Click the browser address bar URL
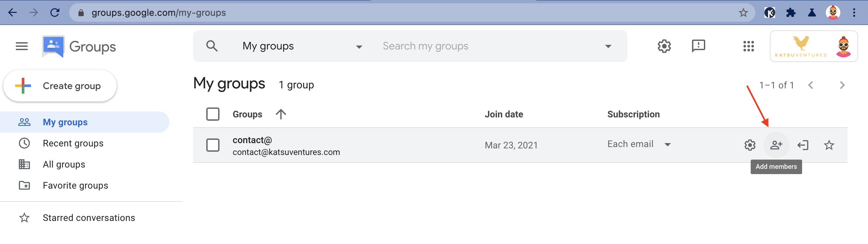 [159, 13]
